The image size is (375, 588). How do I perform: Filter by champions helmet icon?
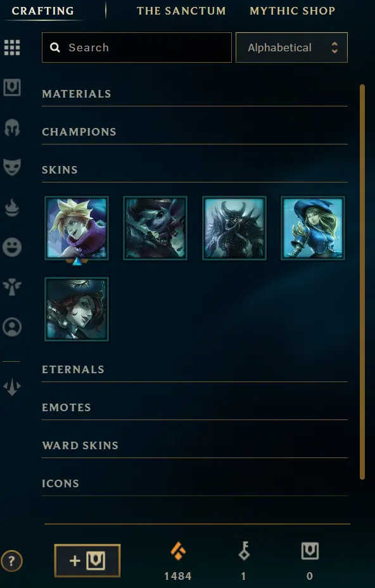click(x=12, y=128)
